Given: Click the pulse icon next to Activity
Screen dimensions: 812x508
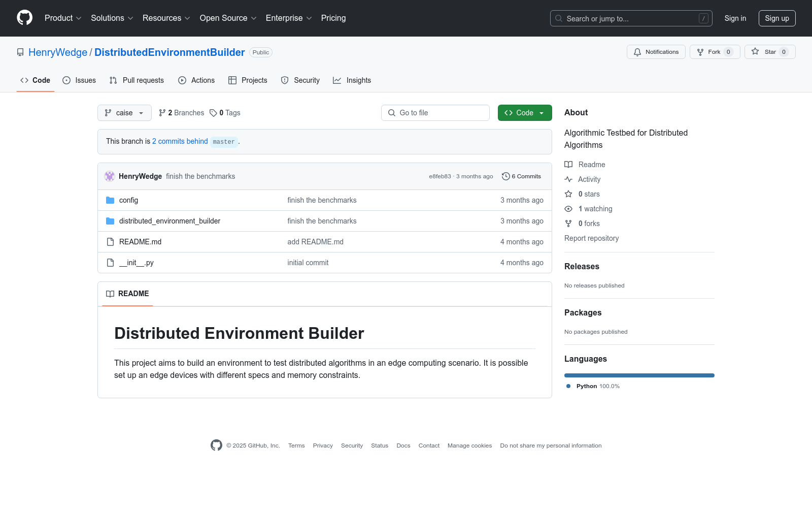Looking at the screenshot, I should [x=568, y=179].
